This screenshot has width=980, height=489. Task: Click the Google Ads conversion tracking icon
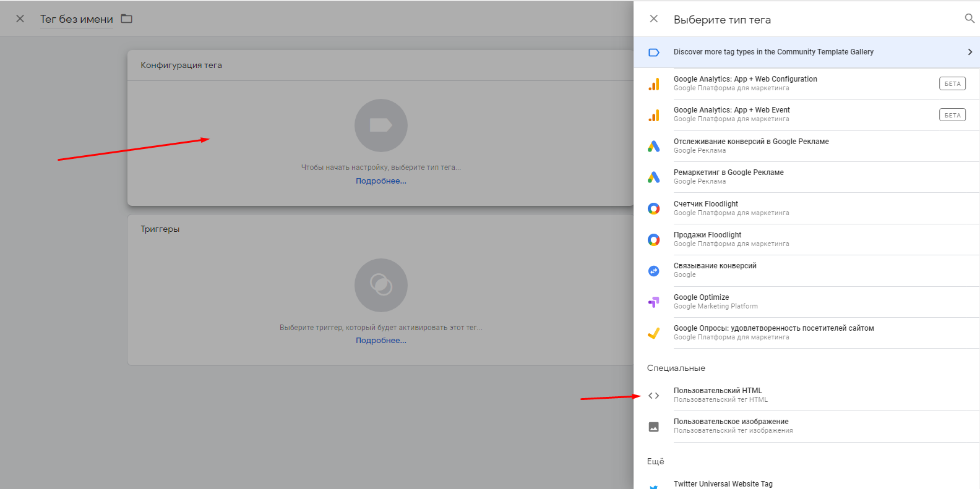pos(653,147)
